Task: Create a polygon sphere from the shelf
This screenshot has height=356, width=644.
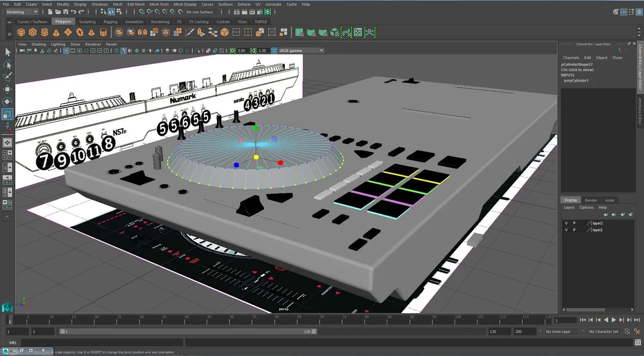Action: tap(21, 32)
